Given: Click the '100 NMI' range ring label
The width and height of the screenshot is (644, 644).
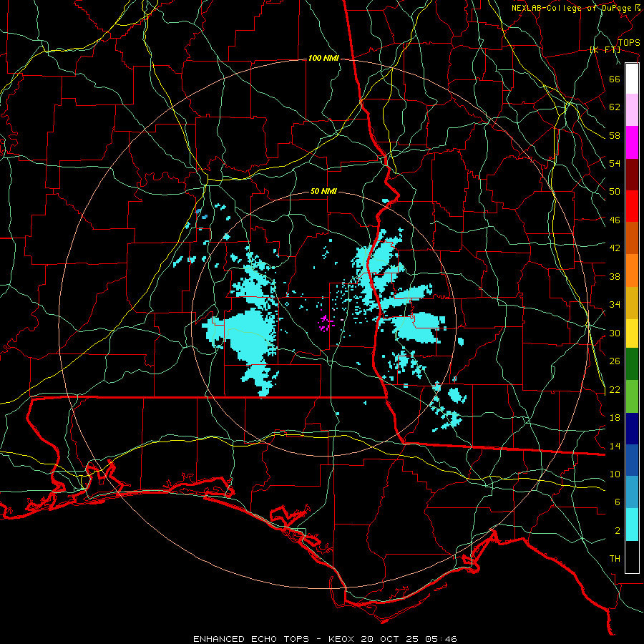Looking at the screenshot, I should [323, 59].
